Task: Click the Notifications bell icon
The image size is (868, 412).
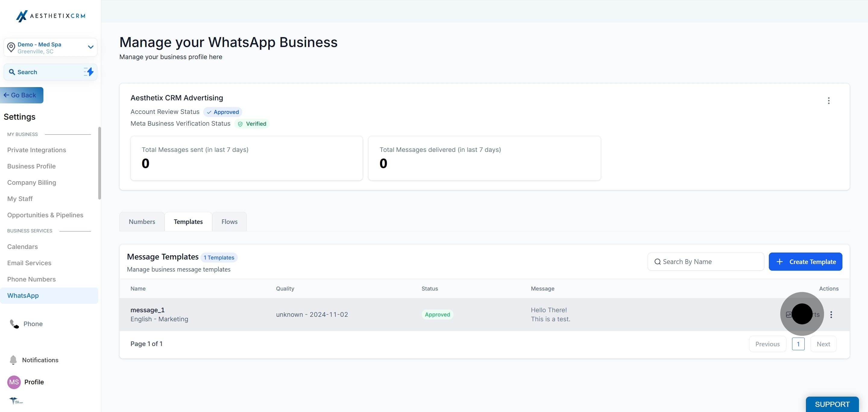Action: (13, 360)
